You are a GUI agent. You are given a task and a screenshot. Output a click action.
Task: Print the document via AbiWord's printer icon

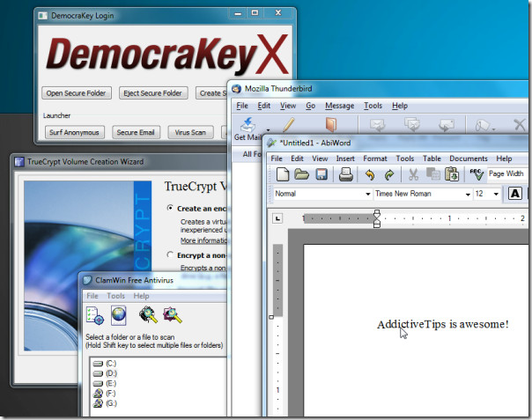[346, 174]
